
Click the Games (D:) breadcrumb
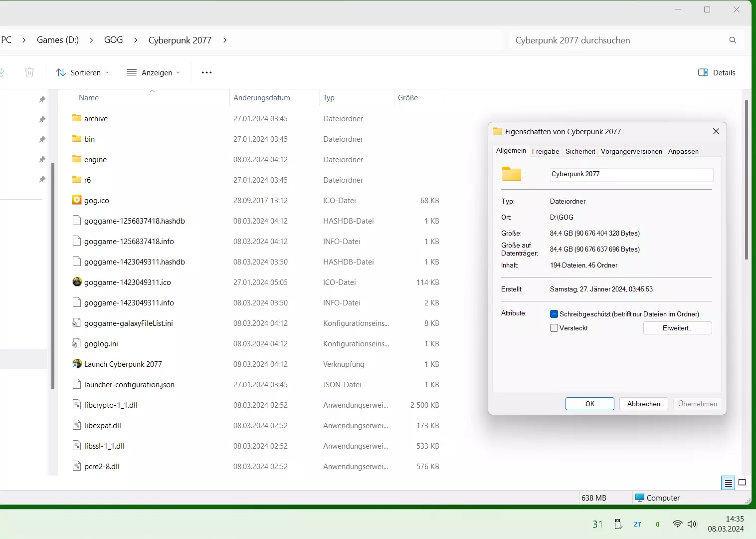click(x=58, y=40)
